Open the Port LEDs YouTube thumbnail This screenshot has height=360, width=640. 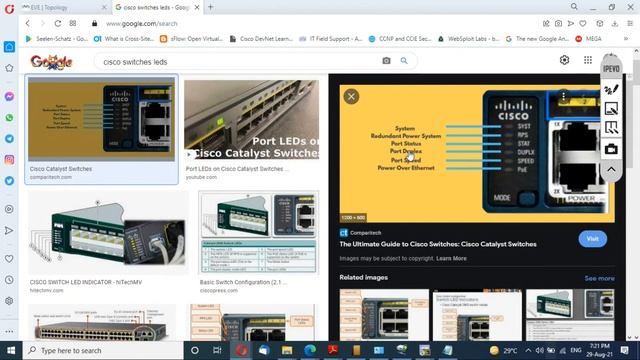(x=251, y=120)
